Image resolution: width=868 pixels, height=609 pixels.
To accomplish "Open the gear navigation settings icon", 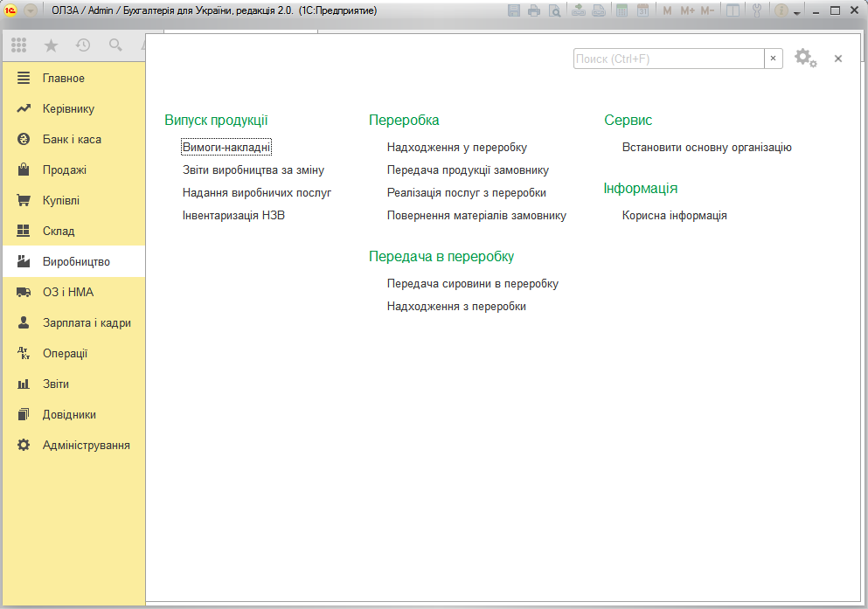I will point(805,58).
